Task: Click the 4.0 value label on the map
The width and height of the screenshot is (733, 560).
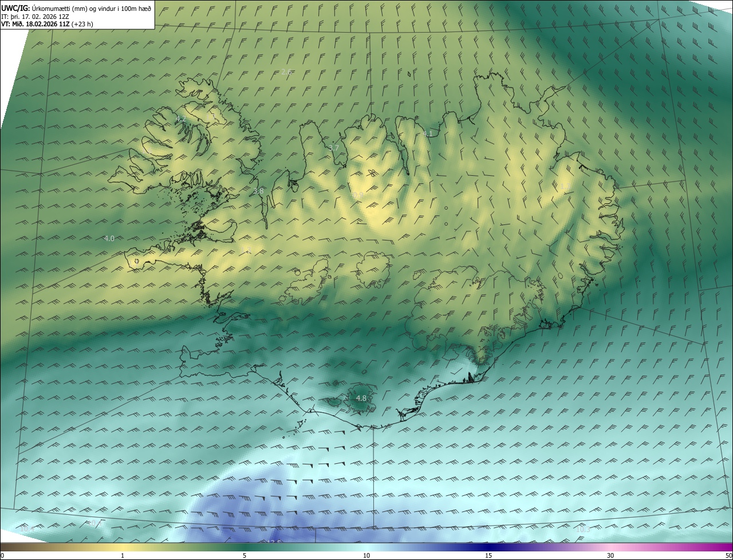Action: [109, 238]
